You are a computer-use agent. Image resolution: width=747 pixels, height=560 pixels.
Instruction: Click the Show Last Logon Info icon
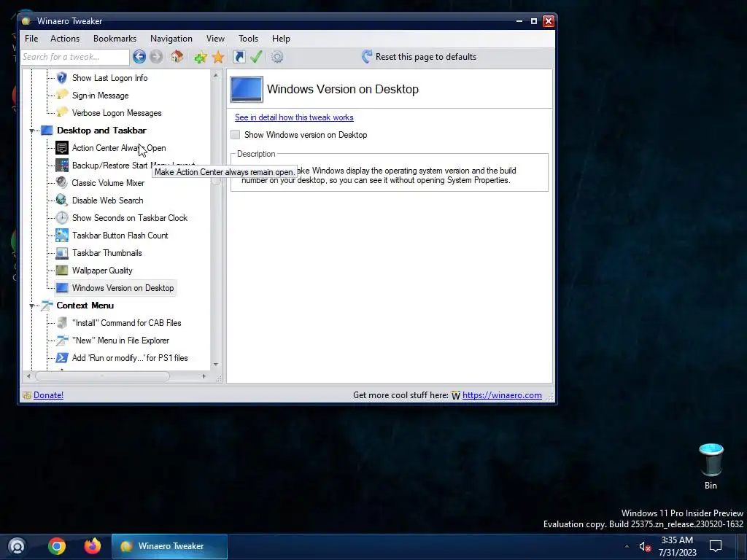(x=62, y=77)
